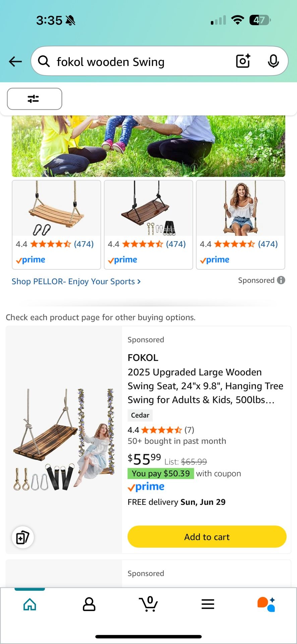Open the hamburger menu tab

[x=208, y=604]
